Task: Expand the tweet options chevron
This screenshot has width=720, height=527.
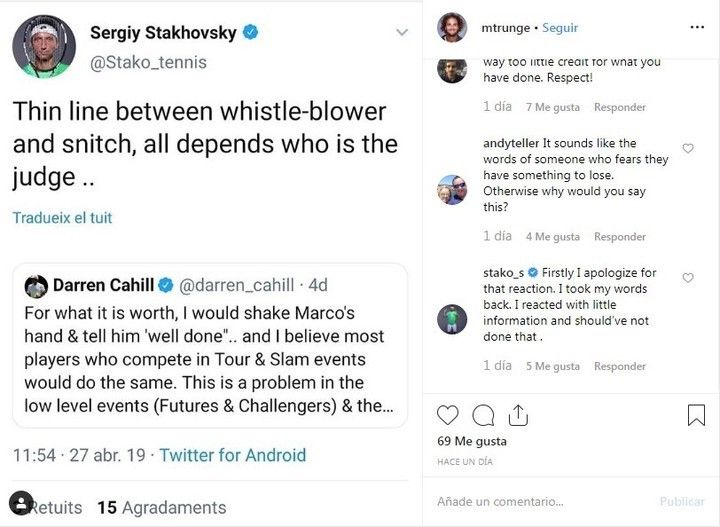Action: 402,33
